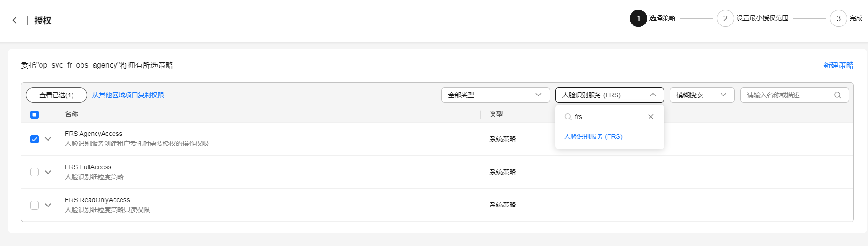Click step 1 选择策略 circle
The image size is (868, 246).
pyautogui.click(x=638, y=18)
